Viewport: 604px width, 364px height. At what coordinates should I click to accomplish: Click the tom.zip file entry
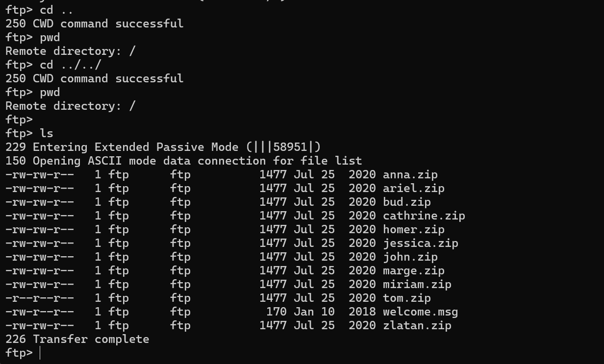(x=406, y=298)
